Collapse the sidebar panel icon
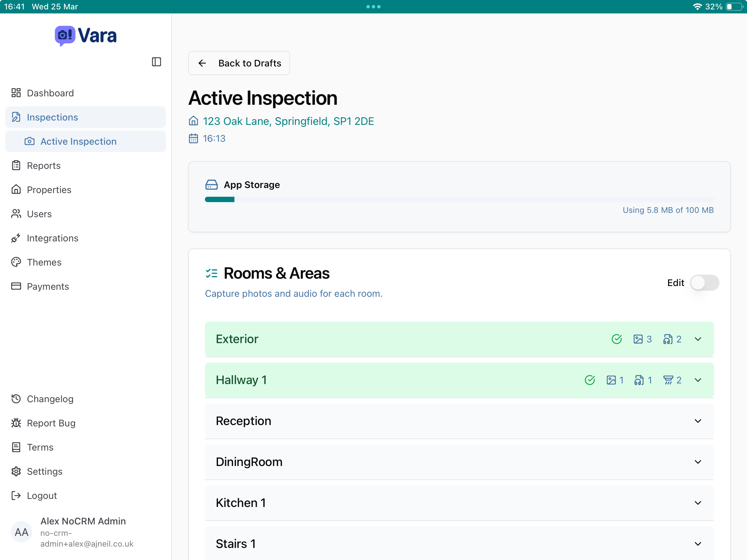Image resolution: width=747 pixels, height=560 pixels. point(157,62)
